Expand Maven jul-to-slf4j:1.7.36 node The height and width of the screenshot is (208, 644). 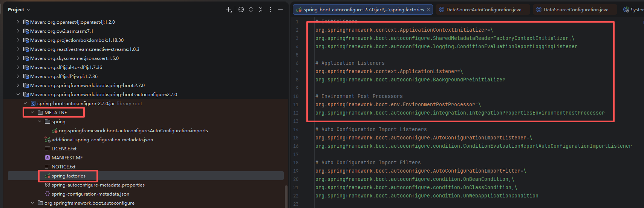coord(18,67)
